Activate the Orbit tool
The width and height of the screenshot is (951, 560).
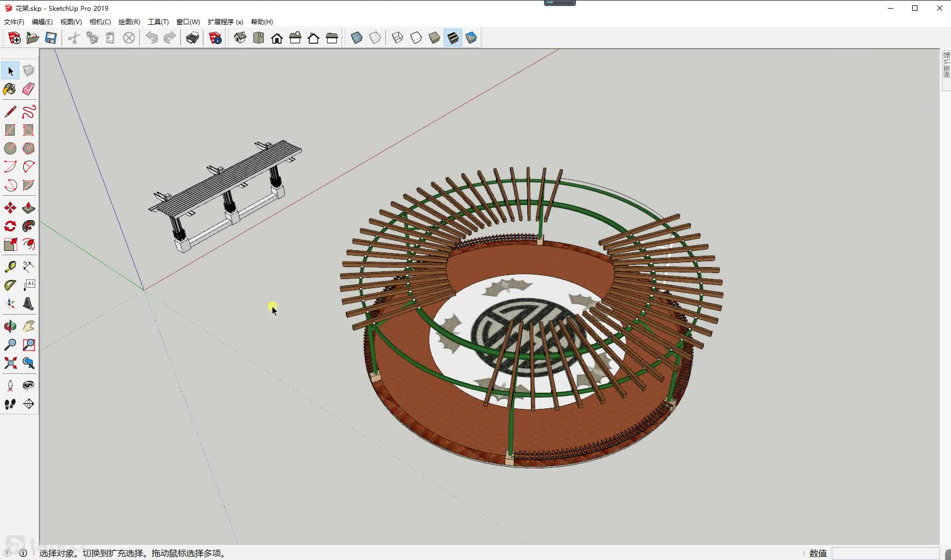(10, 326)
